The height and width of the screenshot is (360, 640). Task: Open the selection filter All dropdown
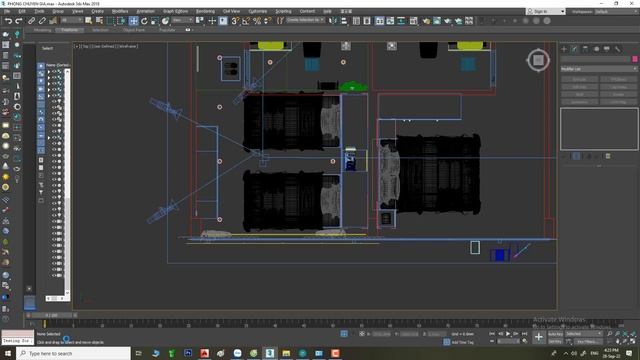(71, 20)
